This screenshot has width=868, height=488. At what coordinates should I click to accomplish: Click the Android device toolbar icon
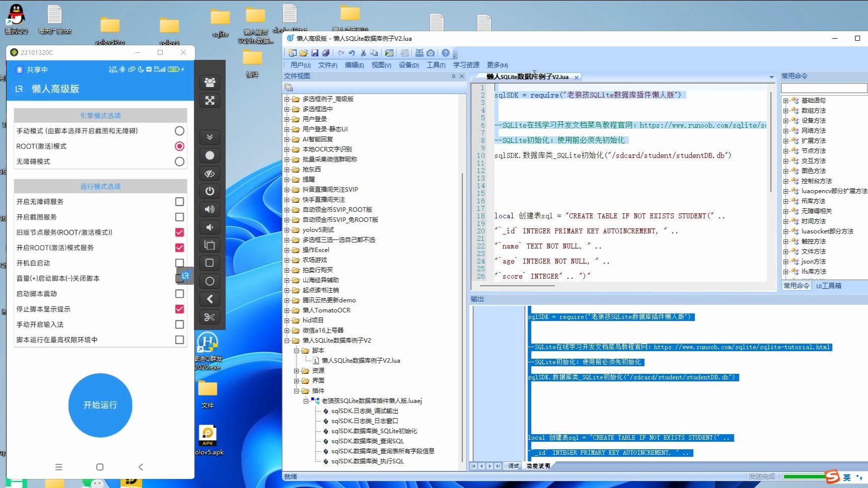click(419, 53)
